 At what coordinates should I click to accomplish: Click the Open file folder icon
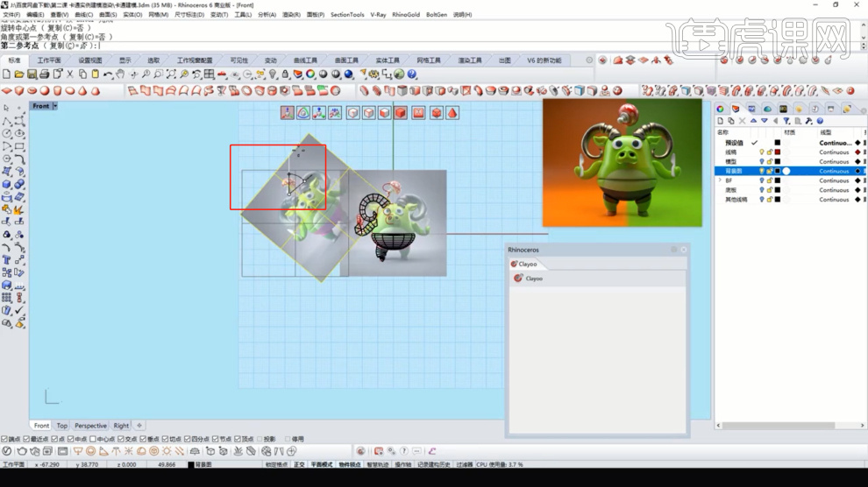click(19, 74)
